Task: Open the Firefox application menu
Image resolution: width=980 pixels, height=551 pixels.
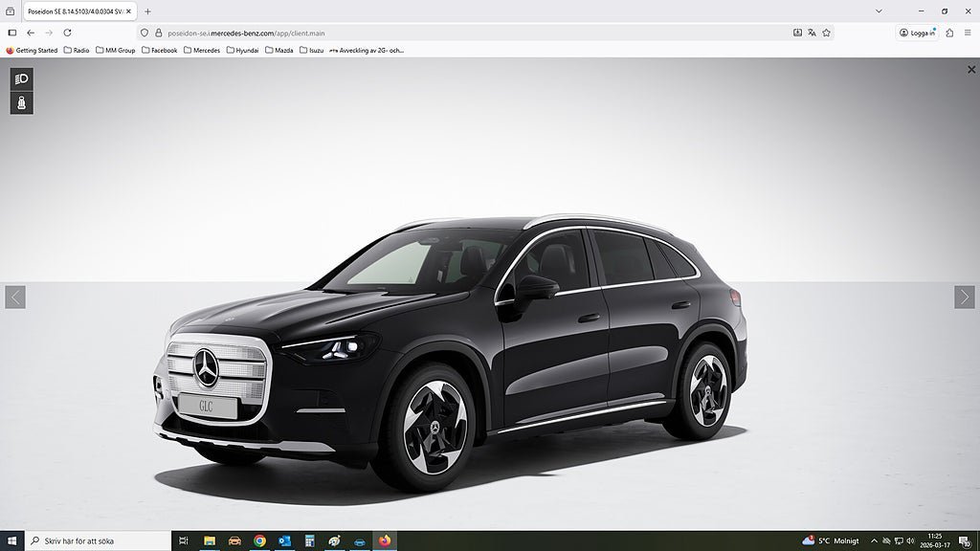Action: (968, 33)
